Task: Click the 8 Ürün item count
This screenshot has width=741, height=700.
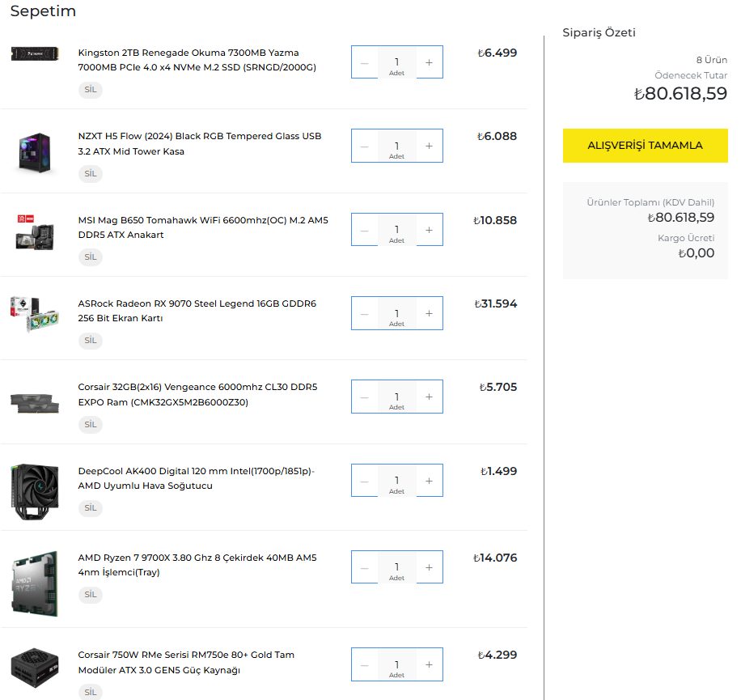Action: click(712, 60)
